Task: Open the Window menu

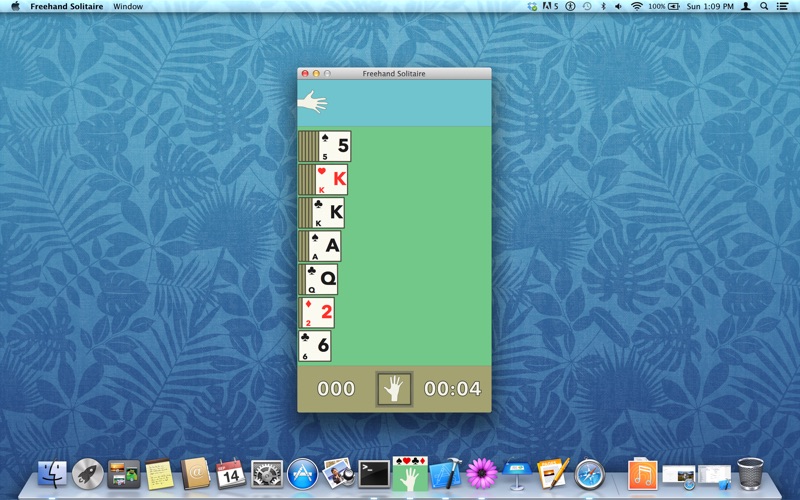Action: (128, 6)
